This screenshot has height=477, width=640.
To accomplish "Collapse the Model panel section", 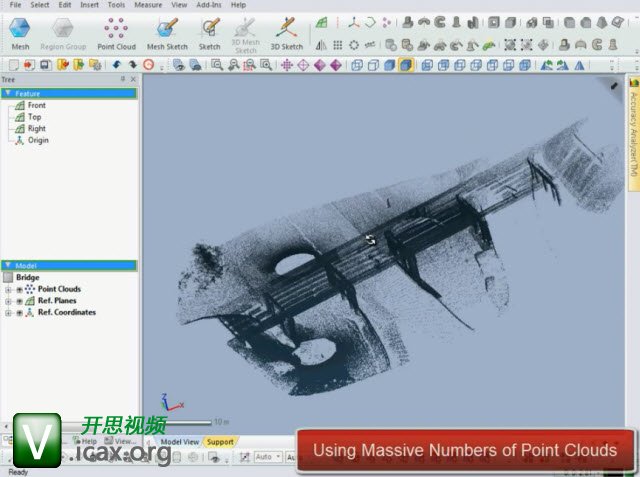I will click(8, 265).
